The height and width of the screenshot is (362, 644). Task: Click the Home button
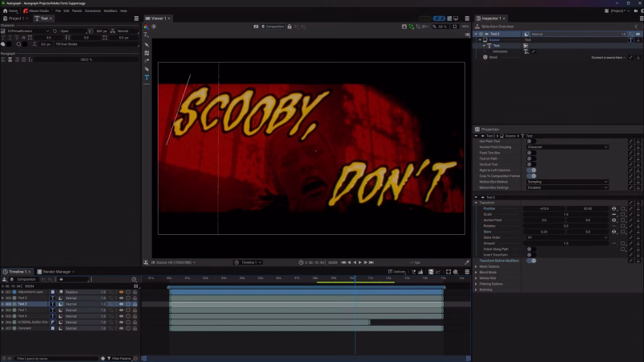pyautogui.click(x=10, y=11)
